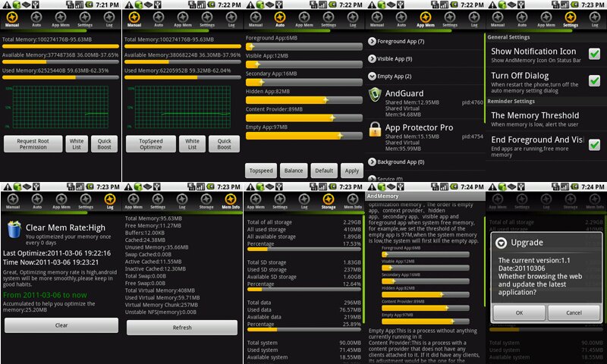The height and width of the screenshot is (364, 607).
Task: Open App Mem tab on Request Root Permission screen
Action: [x=61, y=20]
